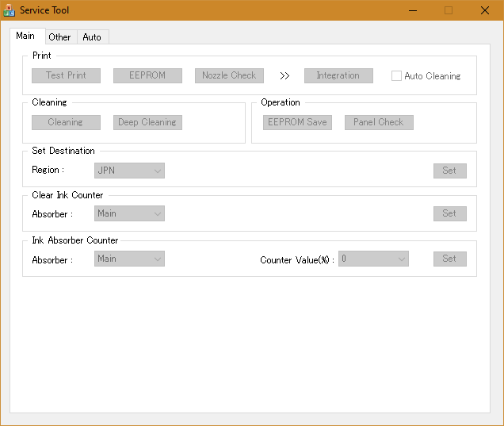This screenshot has width=504, height=426.
Task: Select the Main tab
Action: pos(25,36)
